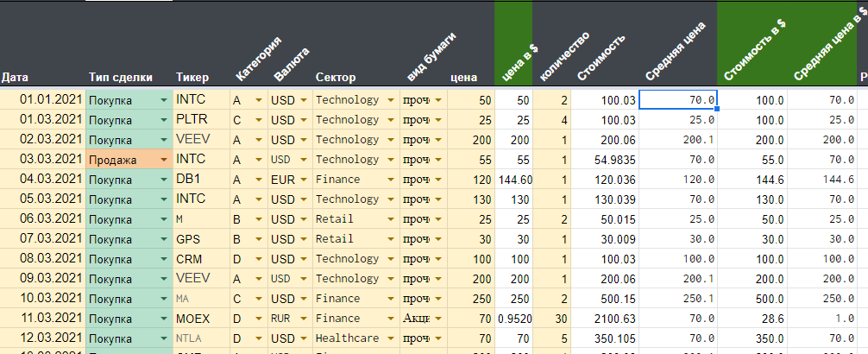Screen dimensions: 868x354
Task: Expand currency dropdown showing EUR
Action: click(304, 180)
